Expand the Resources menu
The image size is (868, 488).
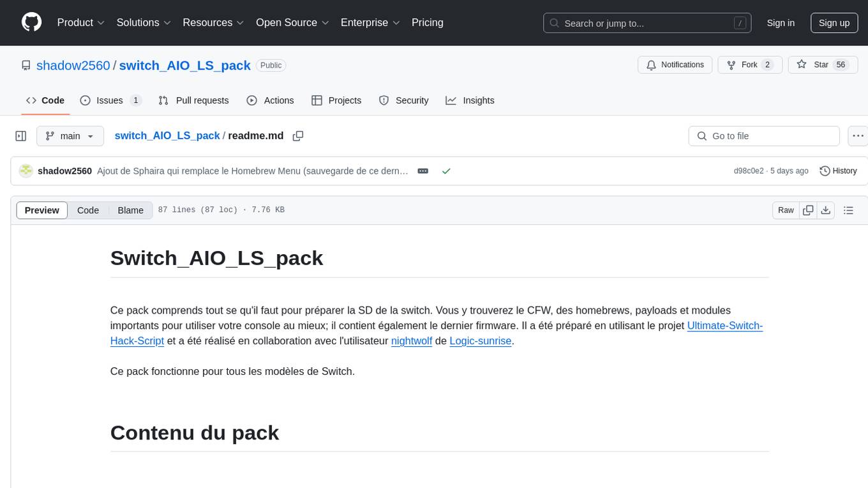click(213, 22)
